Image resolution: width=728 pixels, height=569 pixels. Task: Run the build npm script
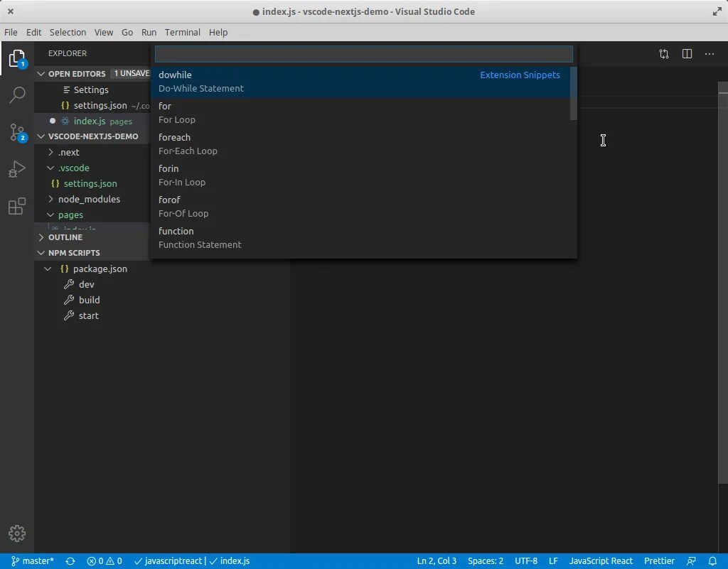point(89,300)
